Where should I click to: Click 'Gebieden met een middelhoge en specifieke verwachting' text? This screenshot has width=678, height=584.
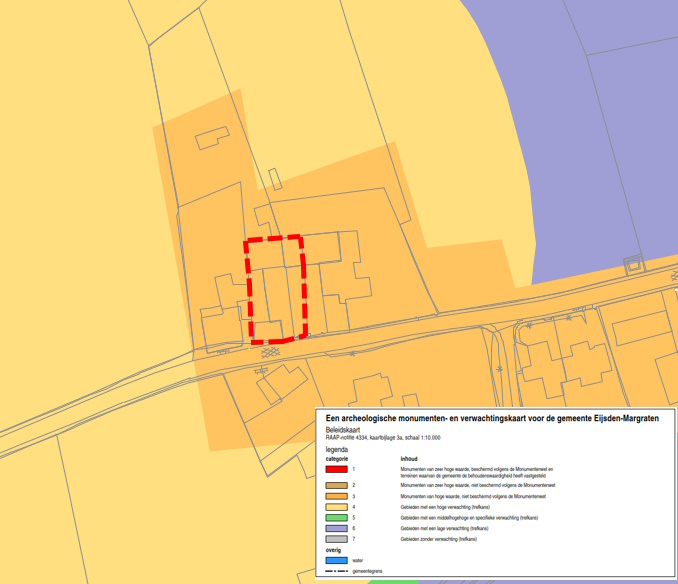(x=469, y=518)
